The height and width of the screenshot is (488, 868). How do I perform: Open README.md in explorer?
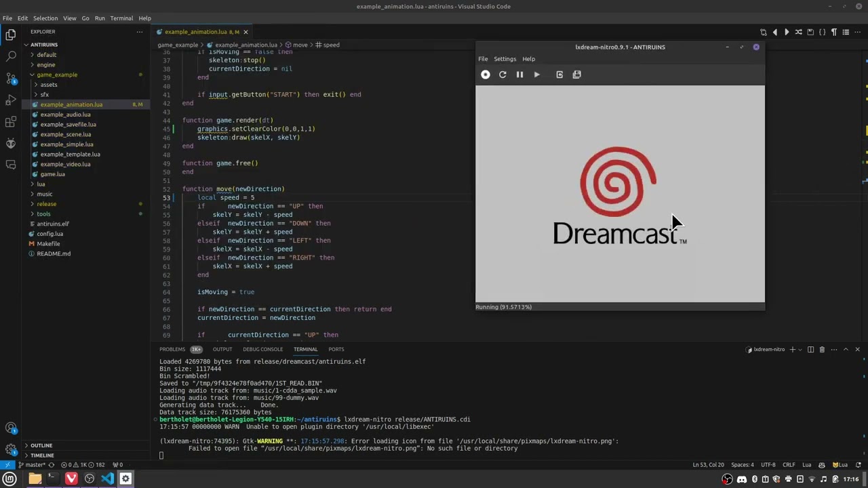(x=54, y=253)
